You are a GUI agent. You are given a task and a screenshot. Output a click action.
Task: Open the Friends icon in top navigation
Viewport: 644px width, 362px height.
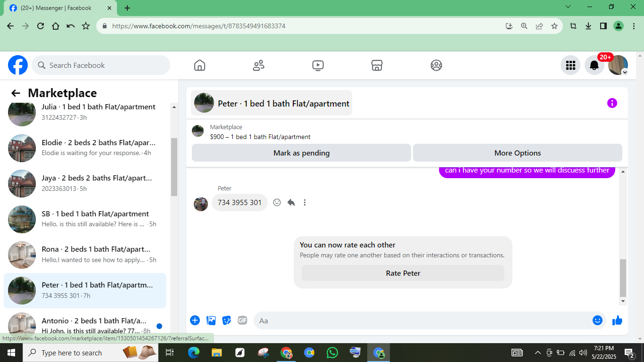(x=259, y=65)
